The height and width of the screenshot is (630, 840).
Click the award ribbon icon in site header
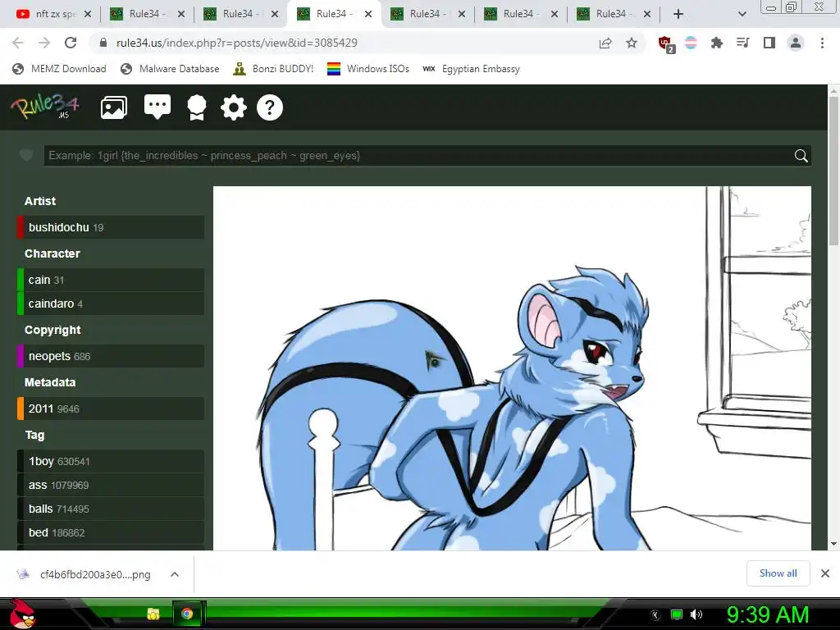coord(197,107)
